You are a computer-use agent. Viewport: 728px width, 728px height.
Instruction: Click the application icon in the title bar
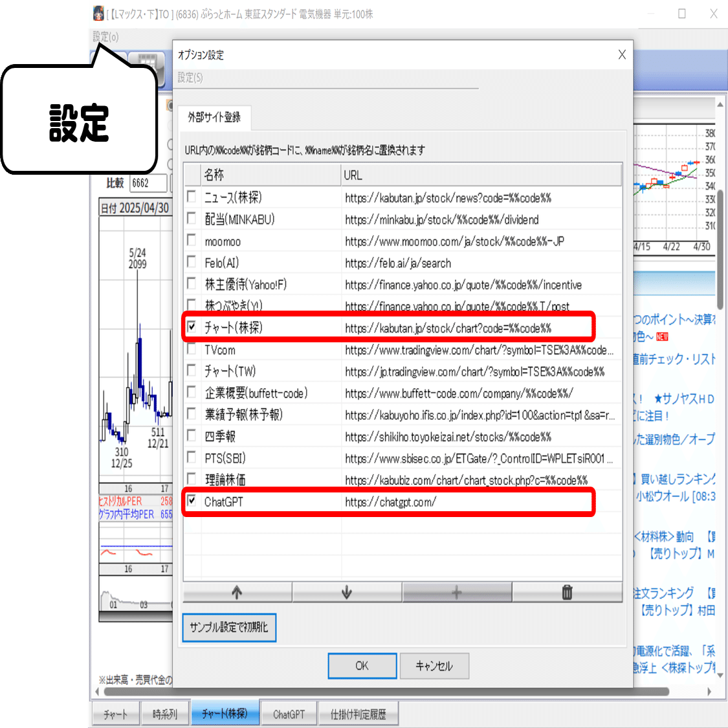coord(98,14)
